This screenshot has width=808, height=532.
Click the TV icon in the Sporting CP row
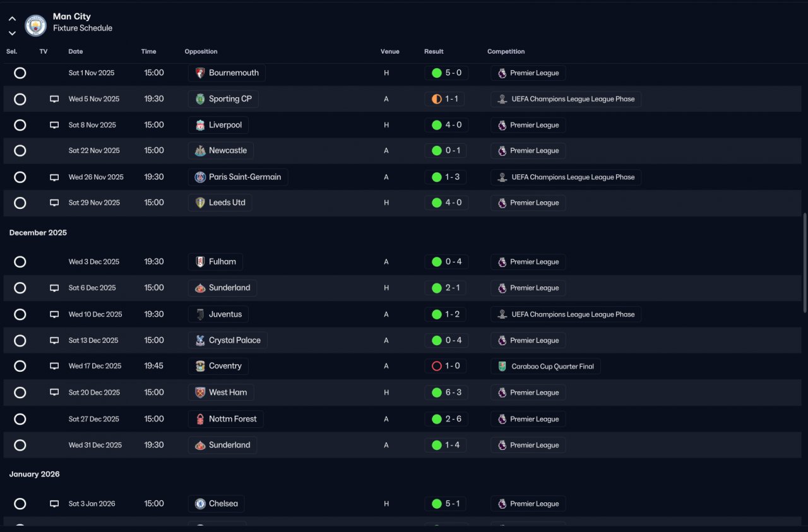(54, 99)
